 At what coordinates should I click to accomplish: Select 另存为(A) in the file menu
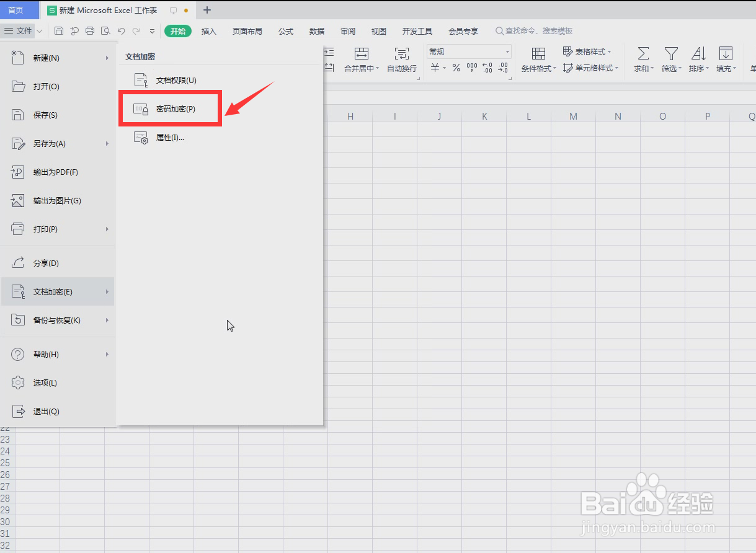coord(59,143)
